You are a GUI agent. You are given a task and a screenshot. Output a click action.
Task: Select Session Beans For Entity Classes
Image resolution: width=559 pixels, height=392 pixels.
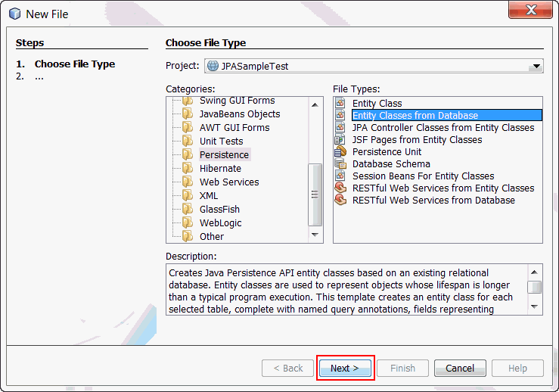(x=423, y=176)
